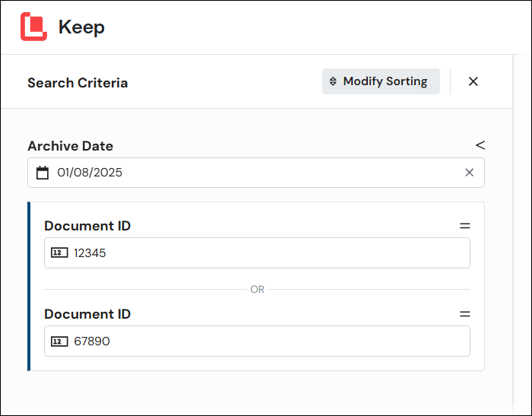Screen dimensions: 532x416
Task: Focus the Document ID field containing 12345
Action: click(x=257, y=253)
